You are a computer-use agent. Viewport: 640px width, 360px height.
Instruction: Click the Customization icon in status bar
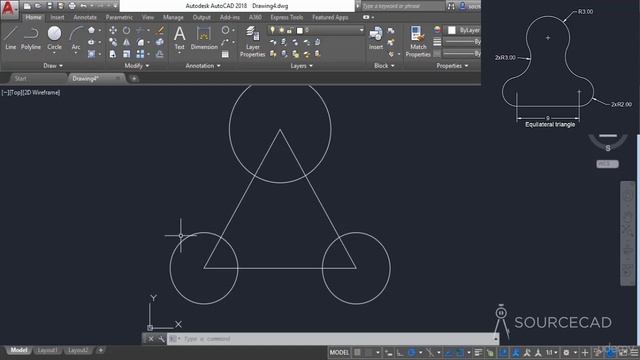(634, 352)
